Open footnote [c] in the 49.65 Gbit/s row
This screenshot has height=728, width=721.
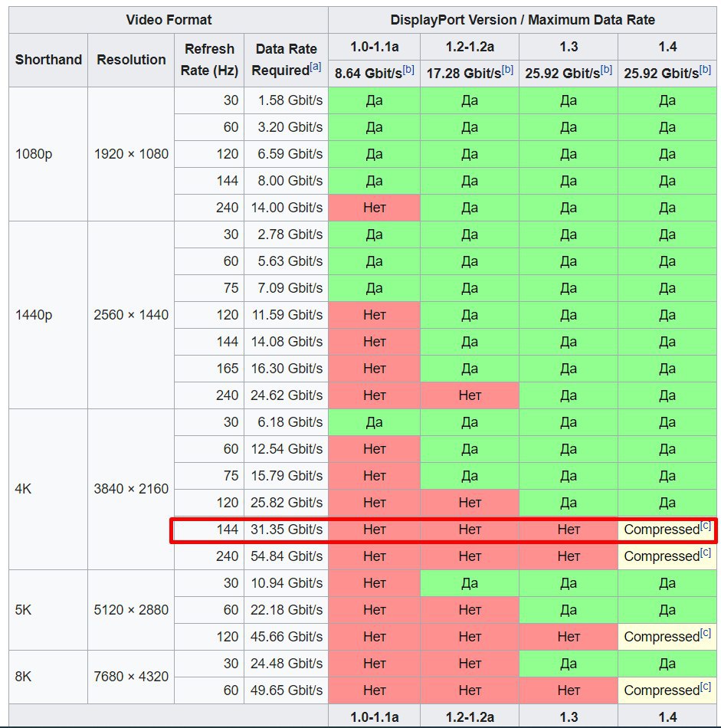(706, 687)
